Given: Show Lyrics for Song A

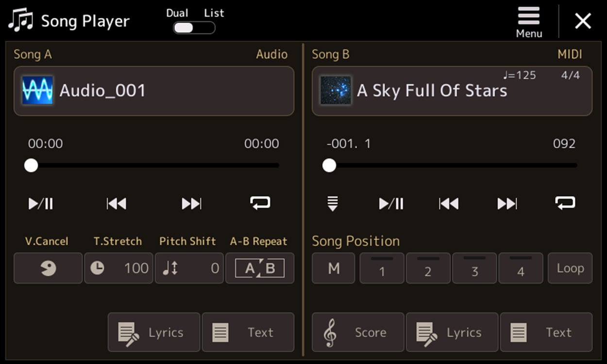Looking at the screenshot, I should coord(153,332).
